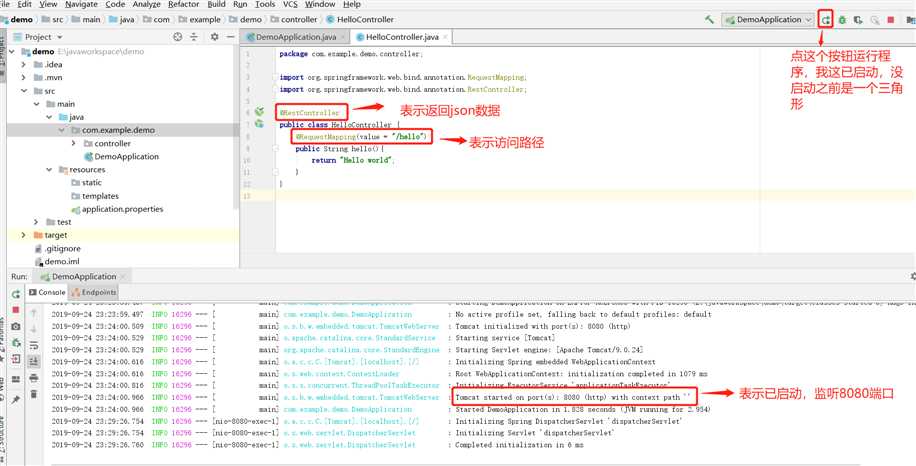Pin the Run tab with the pin icon
This screenshot has width=916, height=466.
[x=16, y=399]
